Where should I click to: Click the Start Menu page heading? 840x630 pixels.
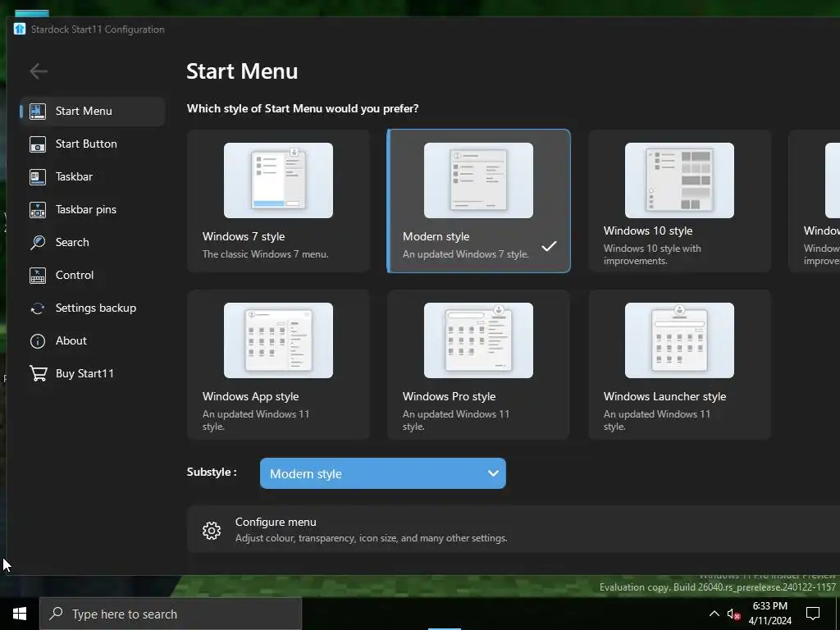pos(242,71)
